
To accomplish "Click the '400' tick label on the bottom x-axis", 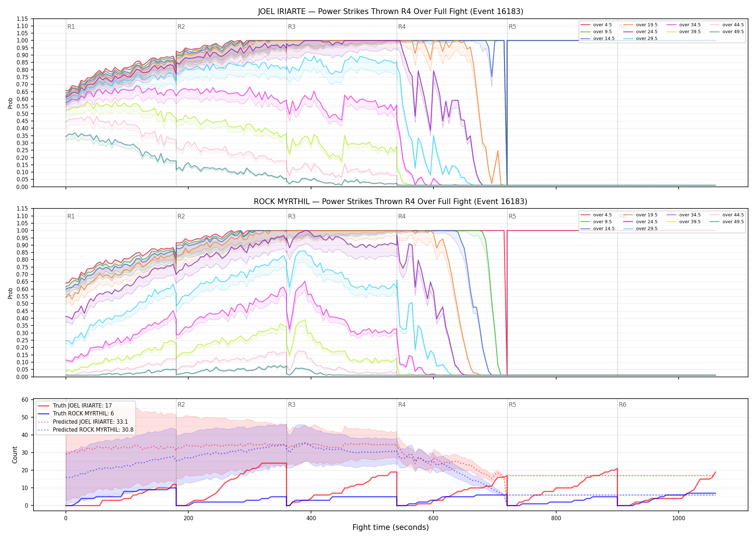I will pos(311,518).
